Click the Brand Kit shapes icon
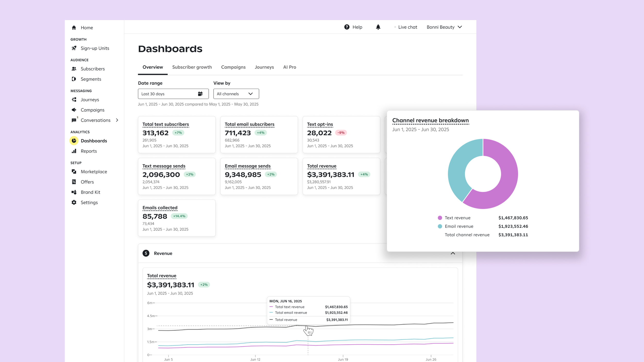 [x=74, y=192]
